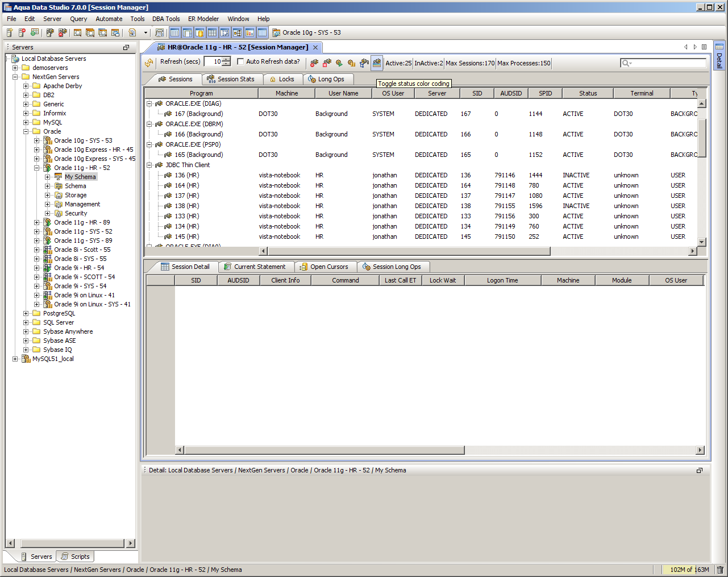This screenshot has width=728, height=577.
Task: Click the session icon with red X badge
Action: click(x=327, y=63)
